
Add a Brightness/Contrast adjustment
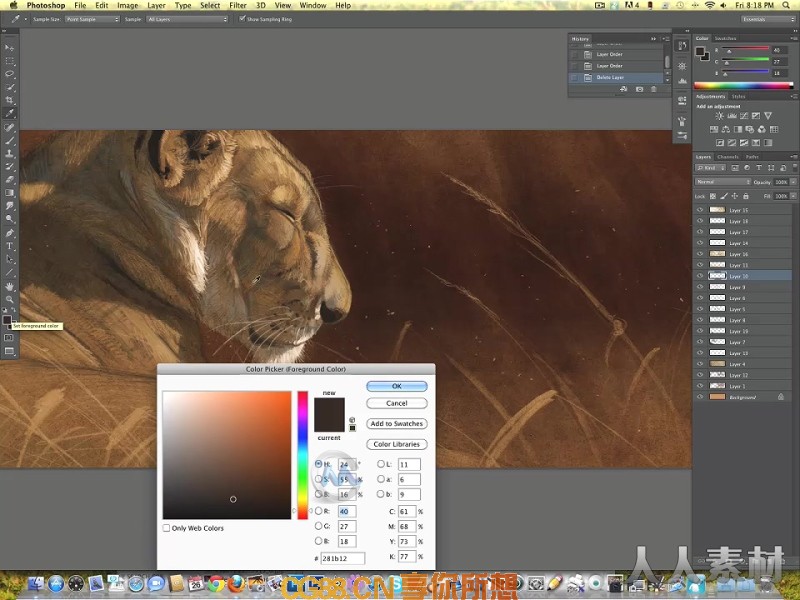click(x=719, y=116)
